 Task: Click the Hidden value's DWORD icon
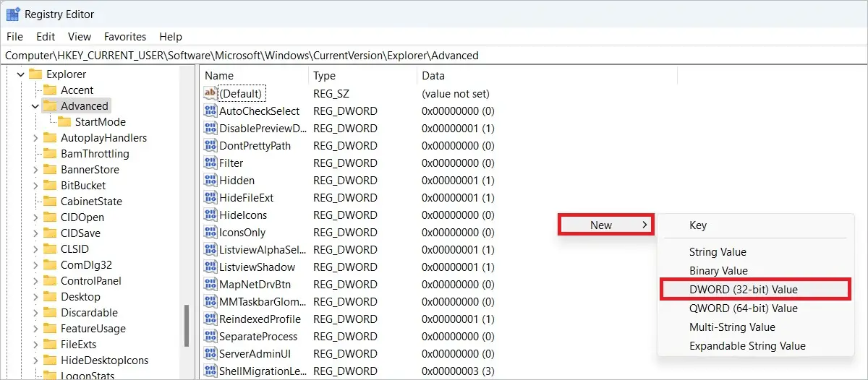pyautogui.click(x=210, y=180)
